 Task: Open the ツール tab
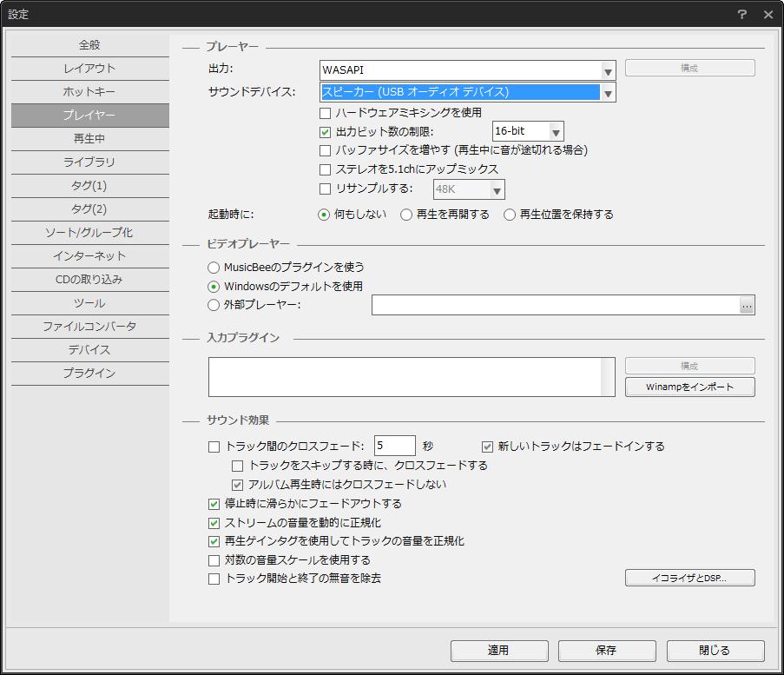(90, 303)
